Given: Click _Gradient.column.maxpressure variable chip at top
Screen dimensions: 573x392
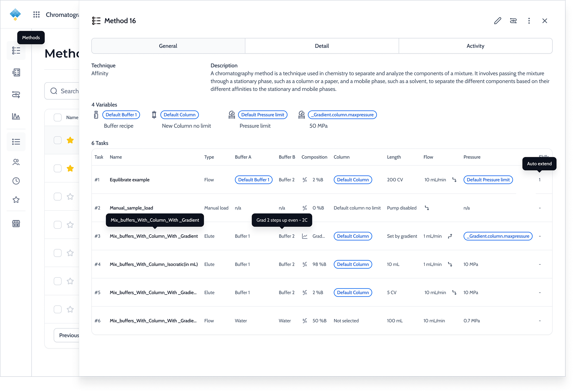Looking at the screenshot, I should (342, 115).
